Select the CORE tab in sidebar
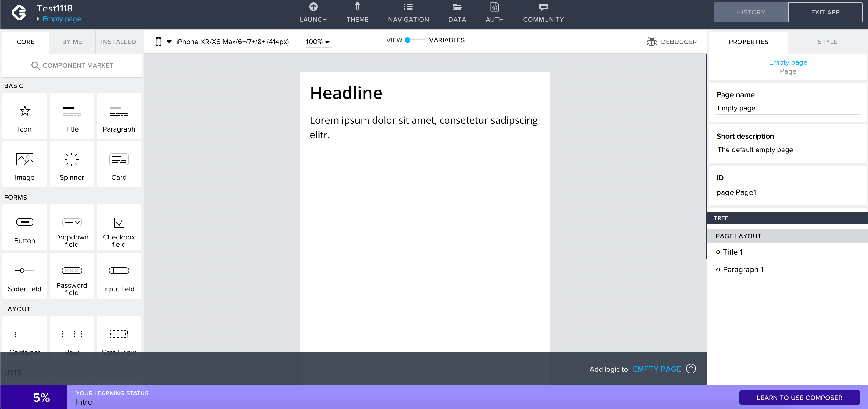This screenshot has width=868, height=409. pos(25,41)
